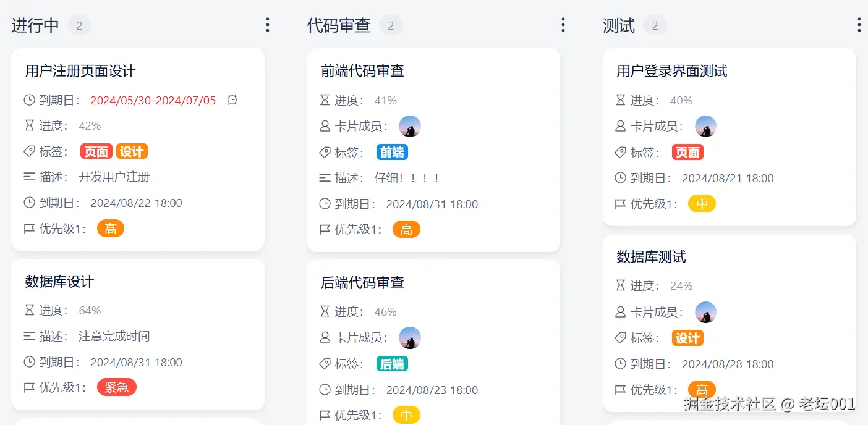Click the alarm reminder icon beside 2024/07/05 date
The width and height of the screenshot is (868, 425).
click(232, 99)
